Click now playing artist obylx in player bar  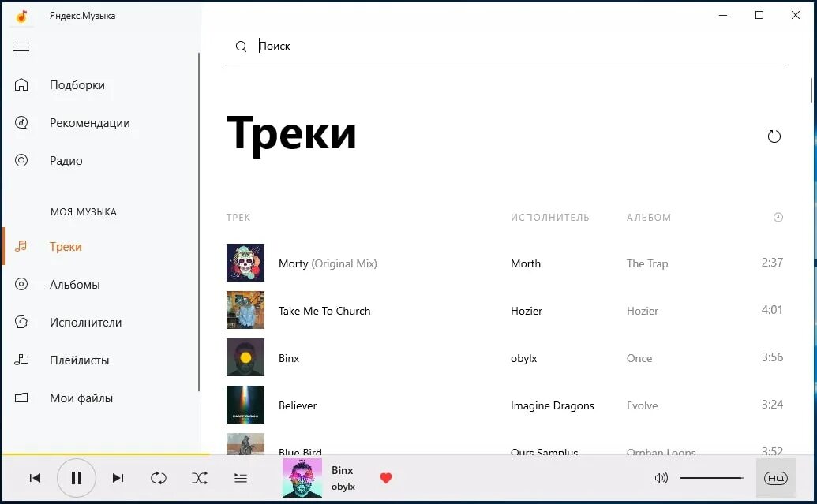point(343,487)
